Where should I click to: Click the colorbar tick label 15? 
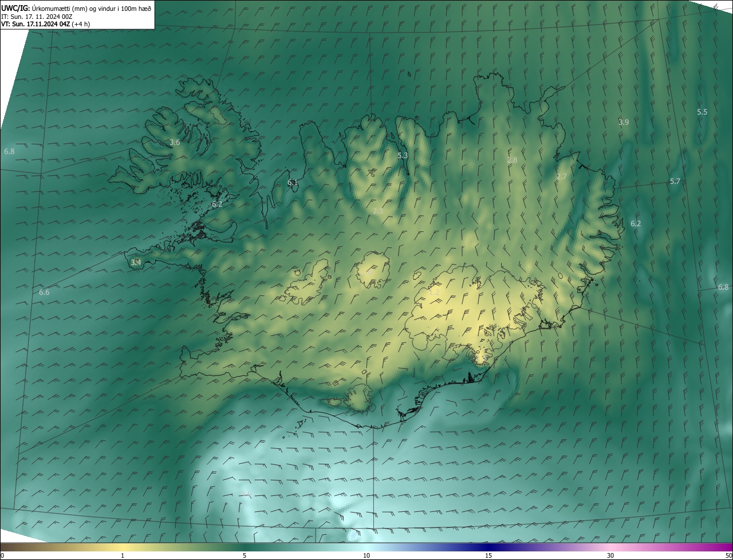click(x=488, y=555)
